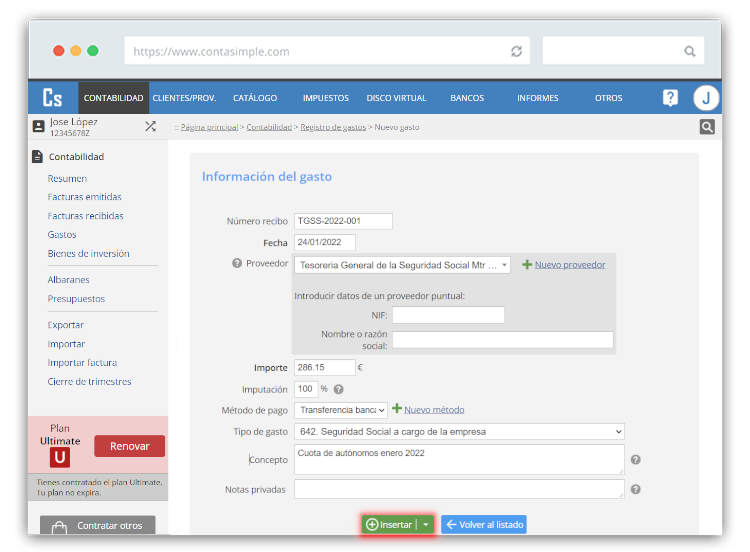750x552 pixels.
Task: Click the shopping bag icon on Contratar otros
Action: 59,527
